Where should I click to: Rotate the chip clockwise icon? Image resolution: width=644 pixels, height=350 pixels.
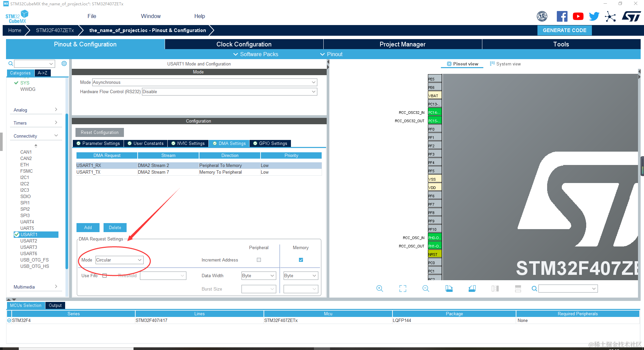[449, 289]
